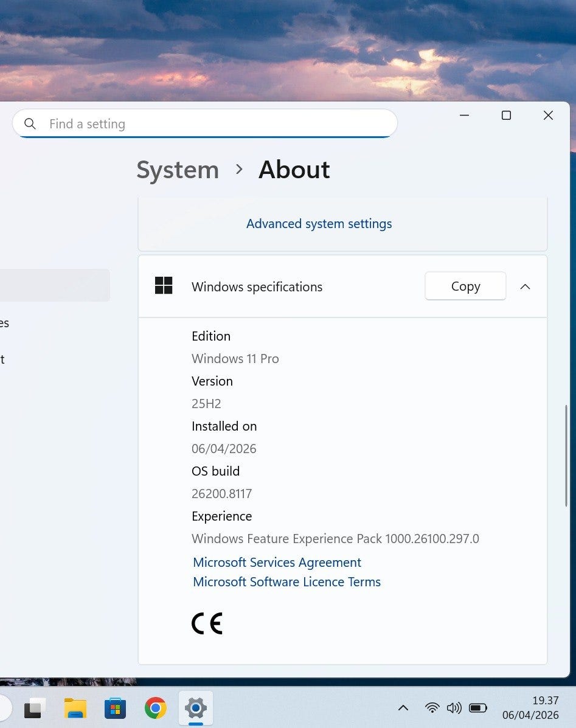Image resolution: width=576 pixels, height=728 pixels.
Task: Go back to System in the breadcrumb
Action: [178, 170]
